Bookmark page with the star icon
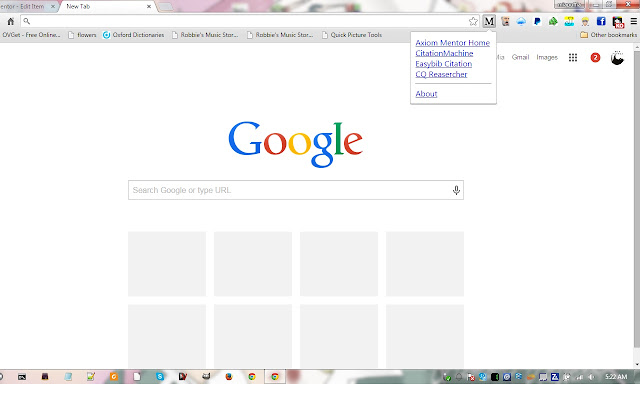This screenshot has height=400, width=640. (x=473, y=21)
